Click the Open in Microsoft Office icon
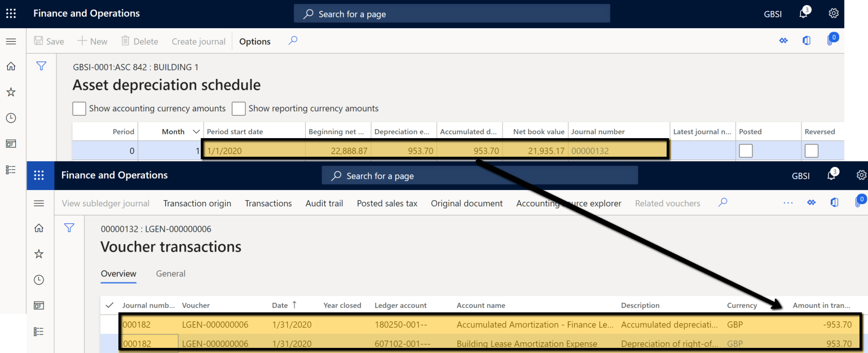The width and height of the screenshot is (868, 353). 806,41
